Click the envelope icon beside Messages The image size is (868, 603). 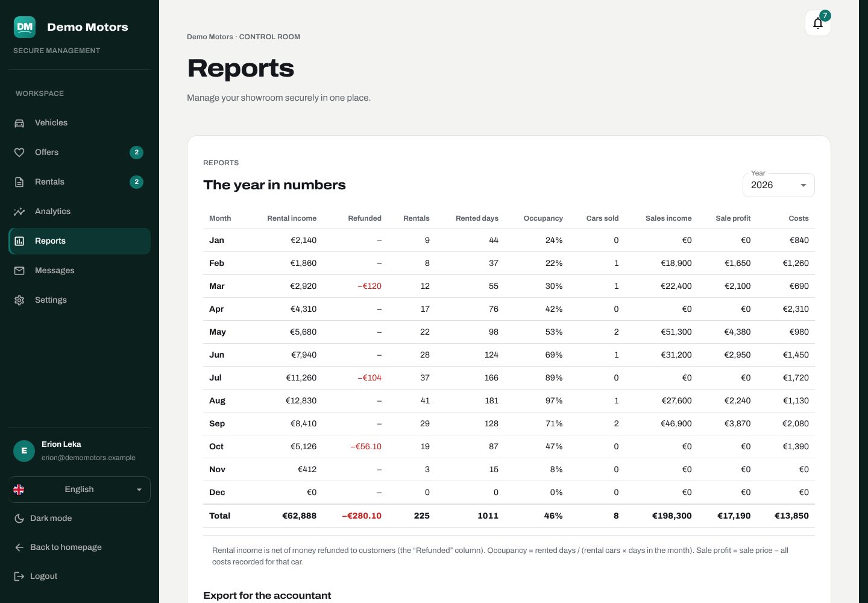click(x=19, y=271)
